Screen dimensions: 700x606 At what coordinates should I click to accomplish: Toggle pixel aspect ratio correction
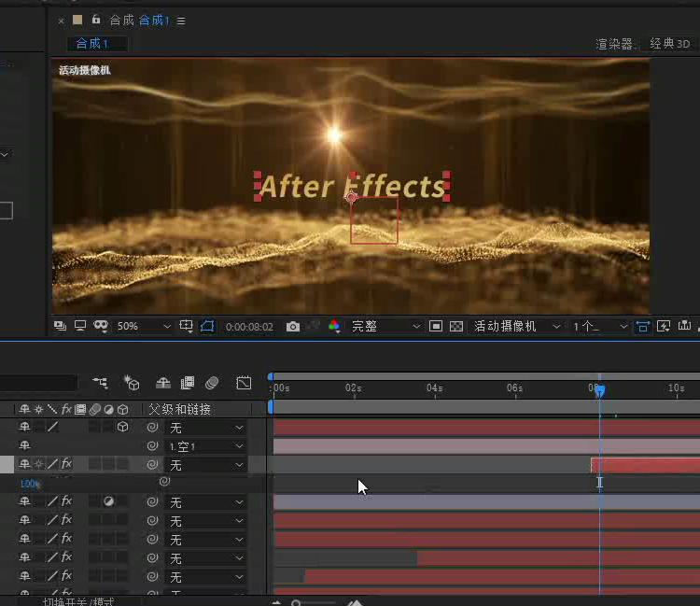(x=642, y=327)
